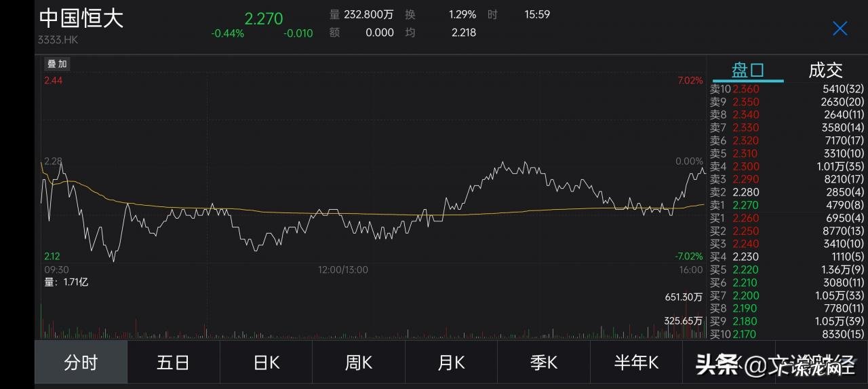Select the 买10 row at 2.170
The height and width of the screenshot is (389, 868).
click(787, 334)
